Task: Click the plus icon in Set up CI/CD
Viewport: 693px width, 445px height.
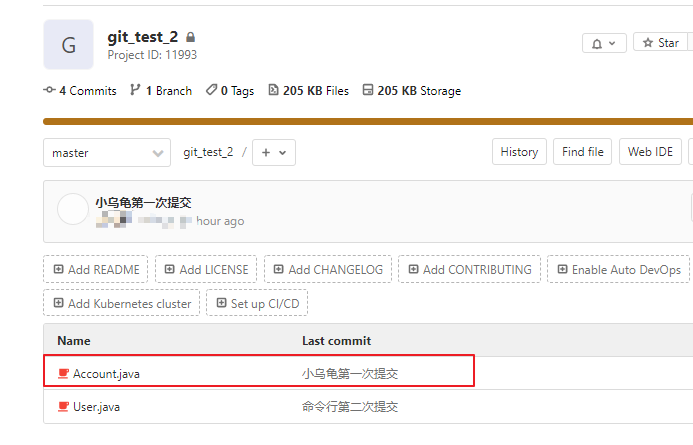Action: click(x=221, y=303)
